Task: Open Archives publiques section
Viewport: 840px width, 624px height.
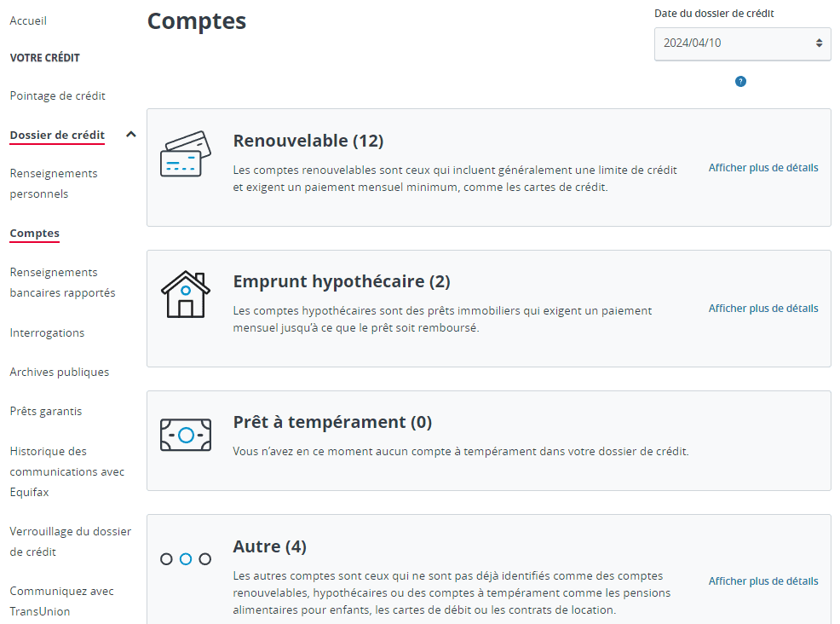Action: click(x=59, y=373)
